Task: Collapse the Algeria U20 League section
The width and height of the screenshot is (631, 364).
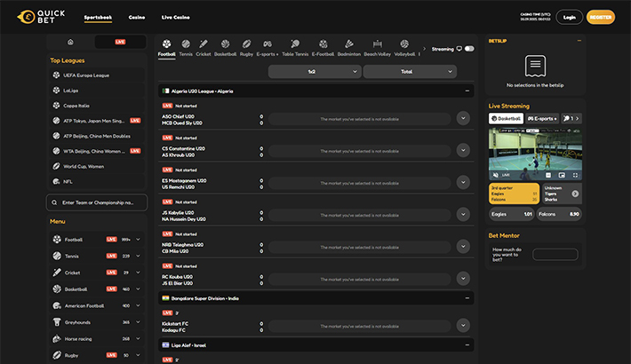Action: 467,91
